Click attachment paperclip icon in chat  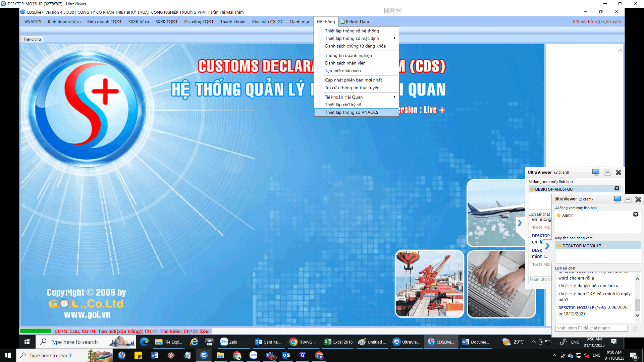point(635,328)
